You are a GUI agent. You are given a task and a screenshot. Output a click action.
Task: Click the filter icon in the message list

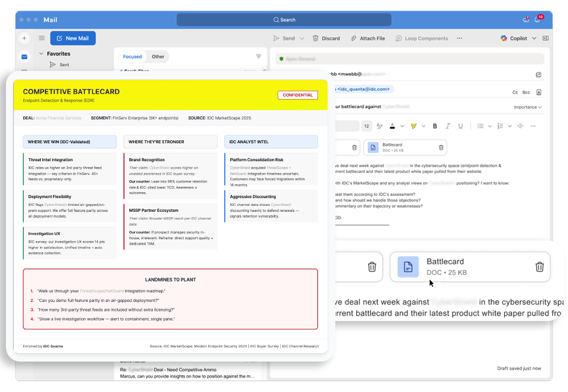[x=258, y=57]
